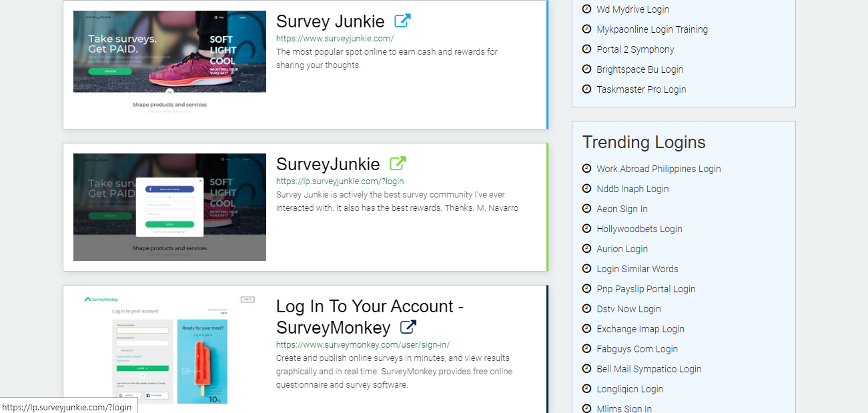The width and height of the screenshot is (868, 413).
Task: Open Mykpaonline Login Training link
Action: pos(652,29)
